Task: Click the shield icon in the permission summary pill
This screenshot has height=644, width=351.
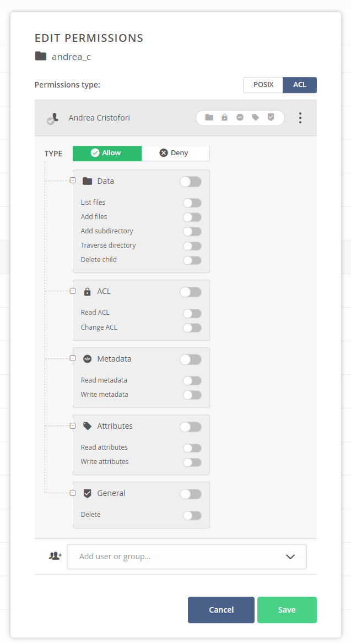Action: coord(269,118)
